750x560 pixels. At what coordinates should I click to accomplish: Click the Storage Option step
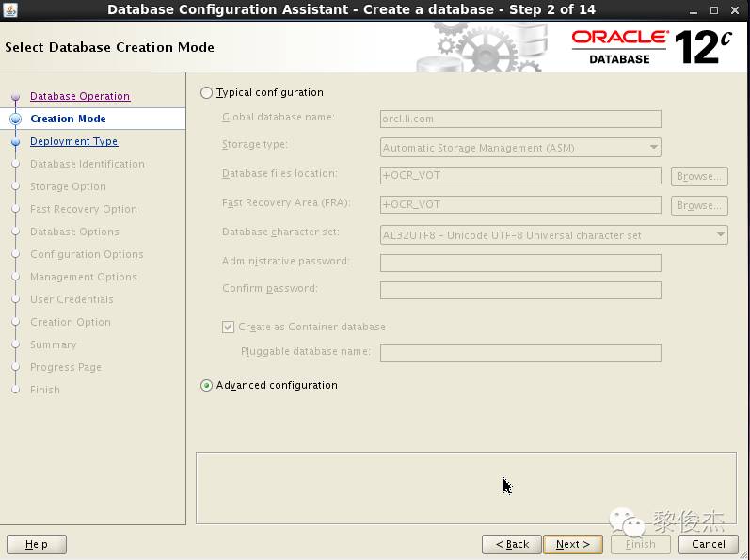(68, 186)
